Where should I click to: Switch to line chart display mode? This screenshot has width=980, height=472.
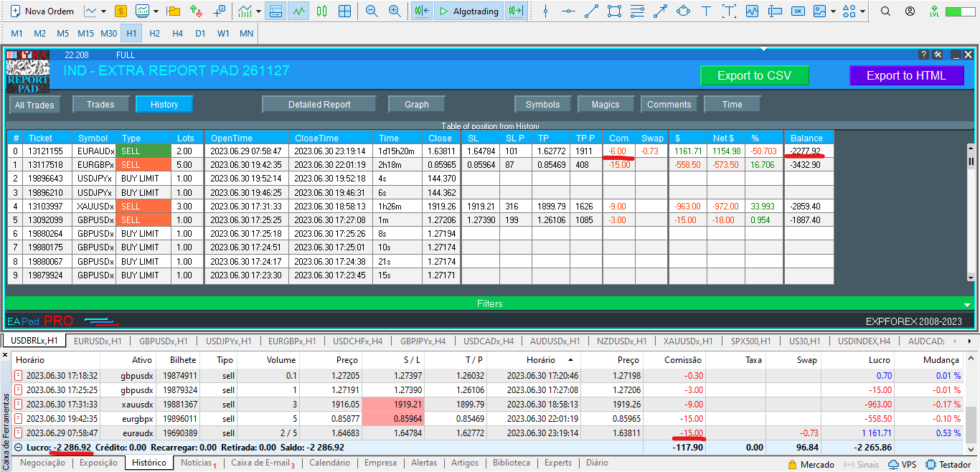click(x=299, y=11)
